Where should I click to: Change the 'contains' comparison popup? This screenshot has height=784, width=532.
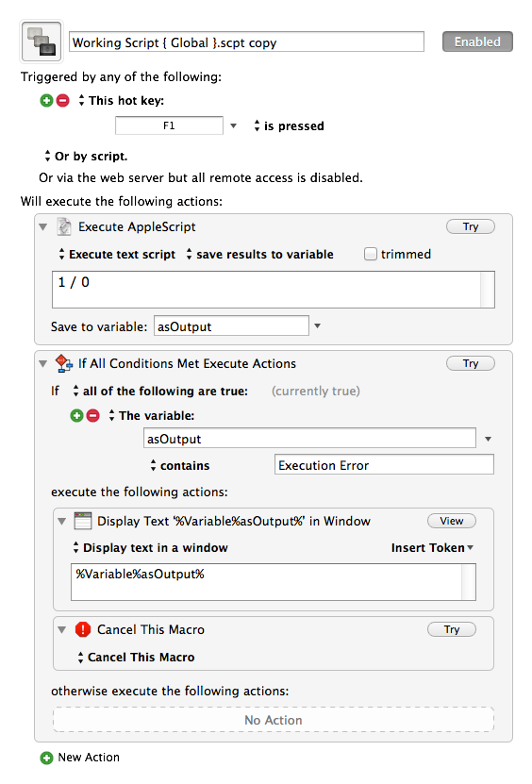tap(180, 465)
